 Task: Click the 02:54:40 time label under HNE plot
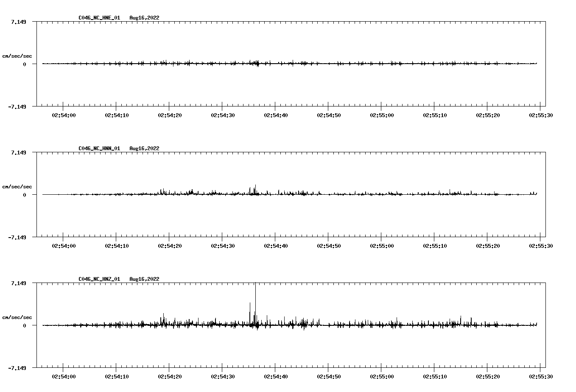276,115
